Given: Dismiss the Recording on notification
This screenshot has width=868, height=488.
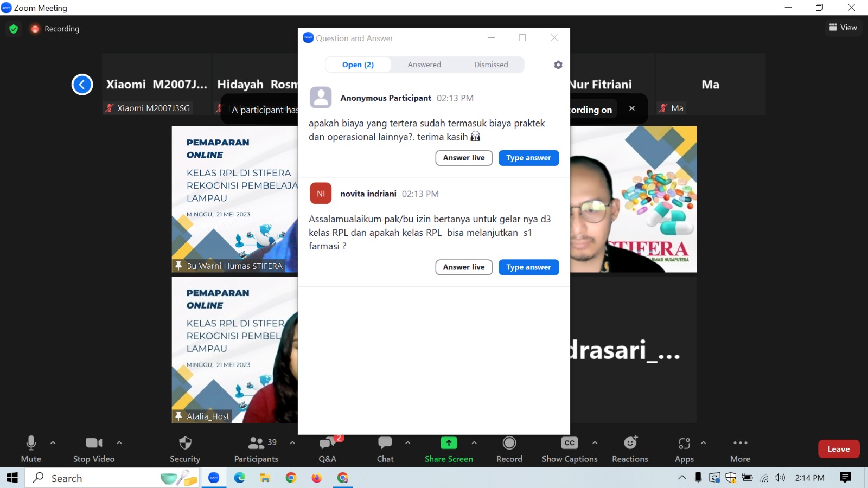Looking at the screenshot, I should pos(632,108).
